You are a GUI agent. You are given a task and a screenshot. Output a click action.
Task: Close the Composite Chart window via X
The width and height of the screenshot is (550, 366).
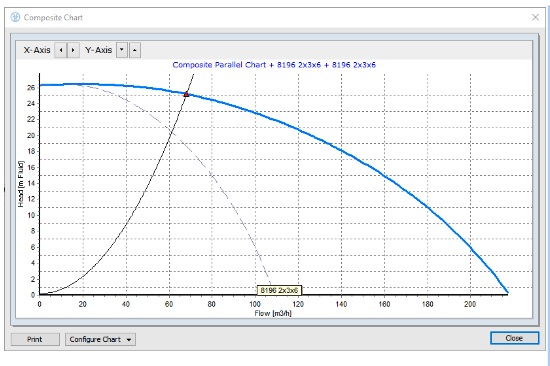[x=535, y=17]
